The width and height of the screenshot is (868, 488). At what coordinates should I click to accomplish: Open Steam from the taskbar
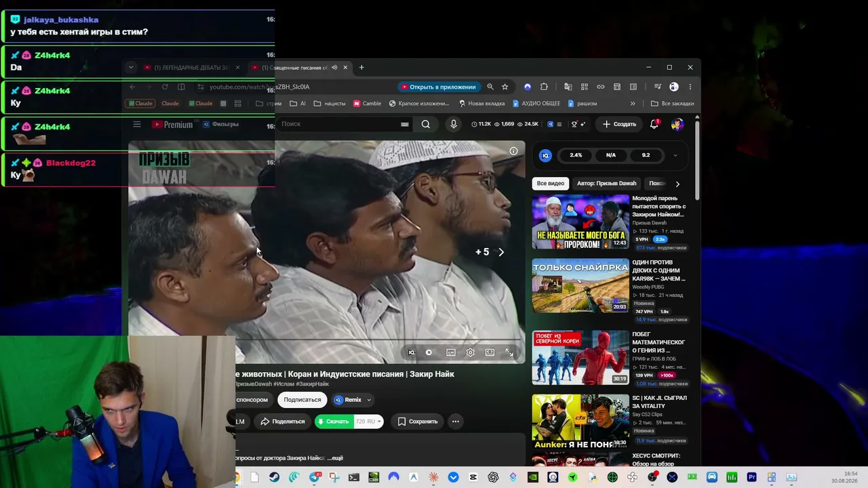(274, 477)
